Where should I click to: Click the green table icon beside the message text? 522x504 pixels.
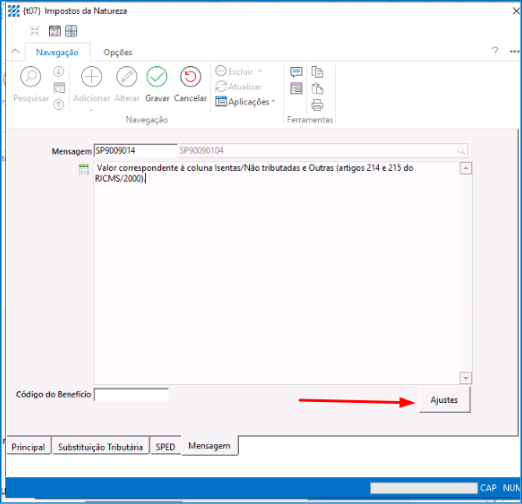coord(84,169)
